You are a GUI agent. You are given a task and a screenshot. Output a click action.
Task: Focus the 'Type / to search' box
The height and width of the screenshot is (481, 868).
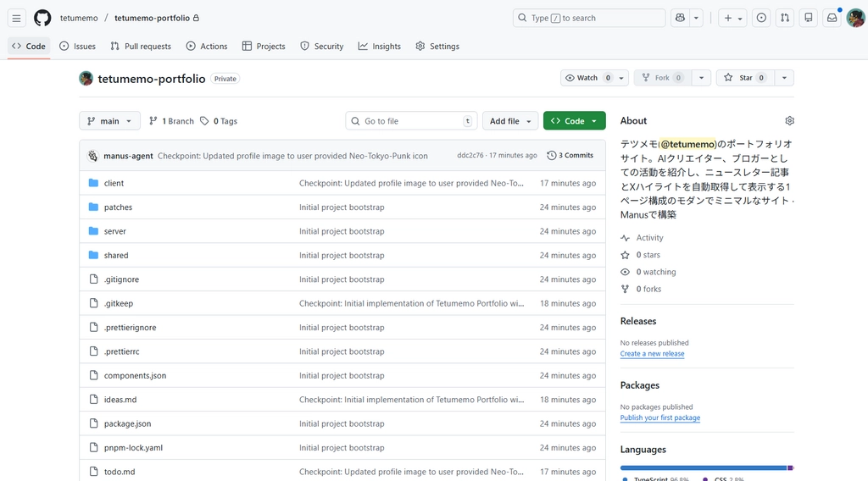[589, 19]
